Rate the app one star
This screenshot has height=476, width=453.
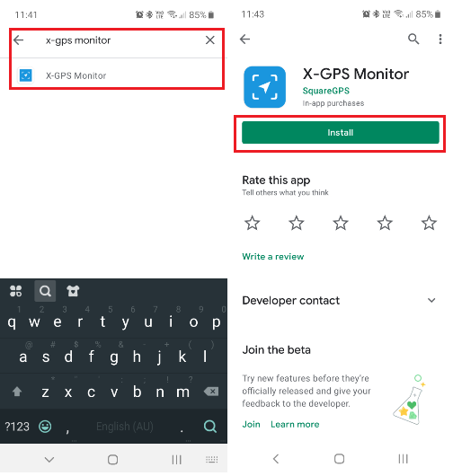[253, 223]
